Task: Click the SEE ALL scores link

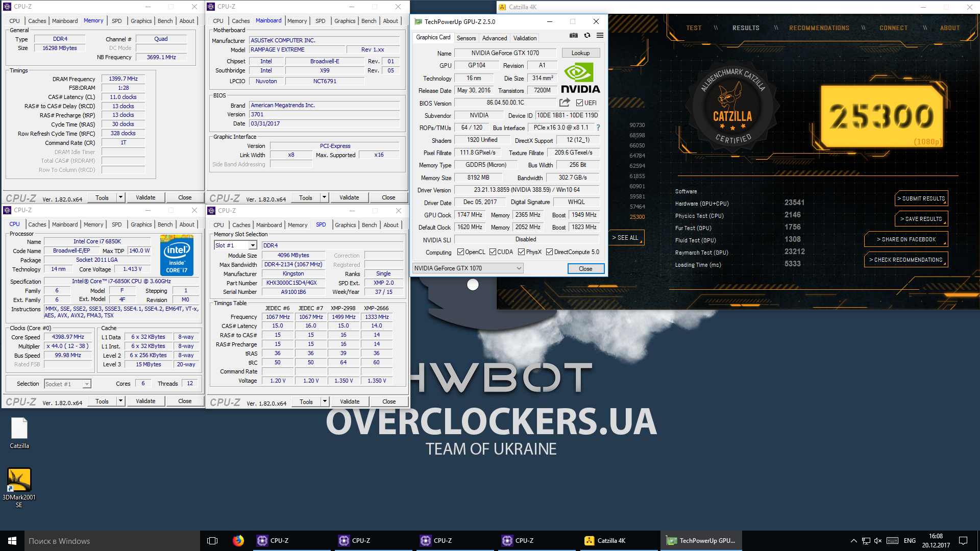Action: coord(625,238)
